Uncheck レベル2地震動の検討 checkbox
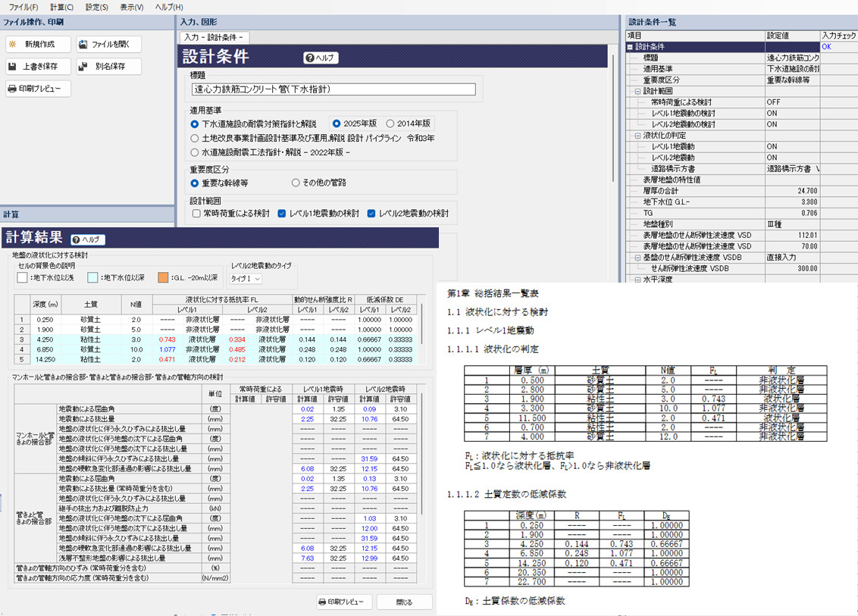 coord(371,214)
